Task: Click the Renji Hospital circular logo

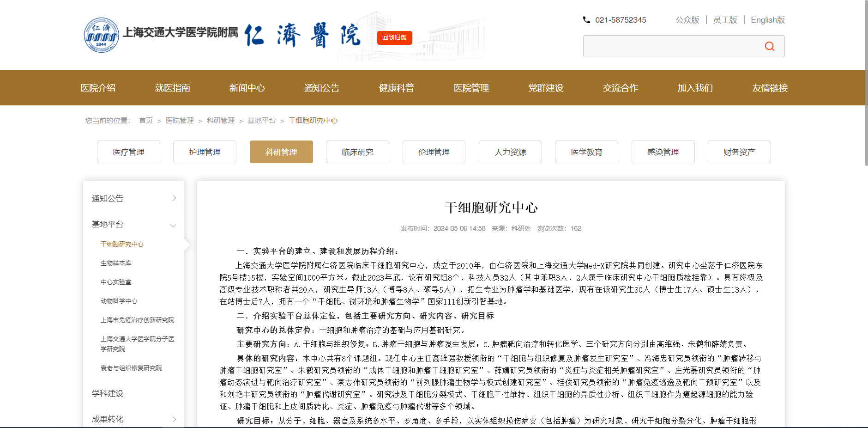Action: pyautogui.click(x=101, y=35)
